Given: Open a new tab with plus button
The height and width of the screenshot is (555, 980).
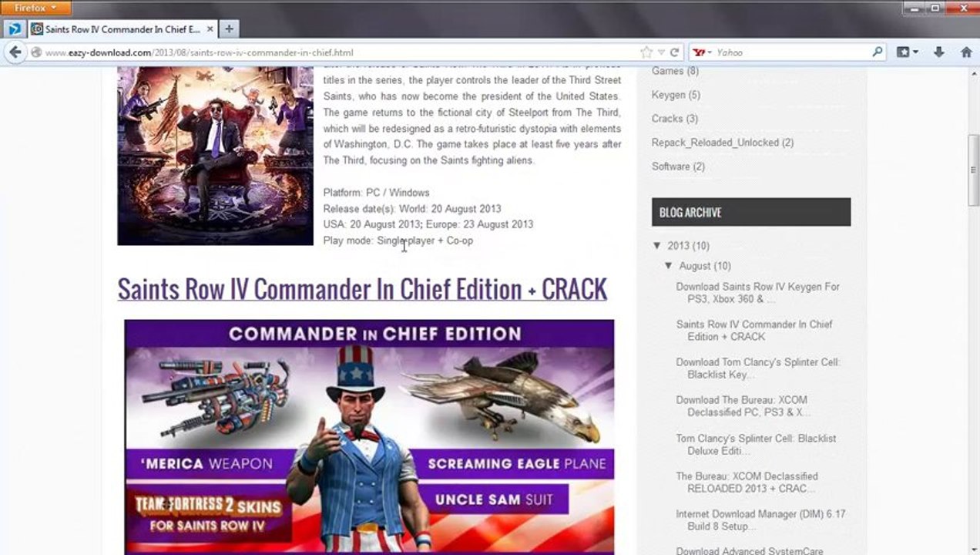Looking at the screenshot, I should 229,29.
